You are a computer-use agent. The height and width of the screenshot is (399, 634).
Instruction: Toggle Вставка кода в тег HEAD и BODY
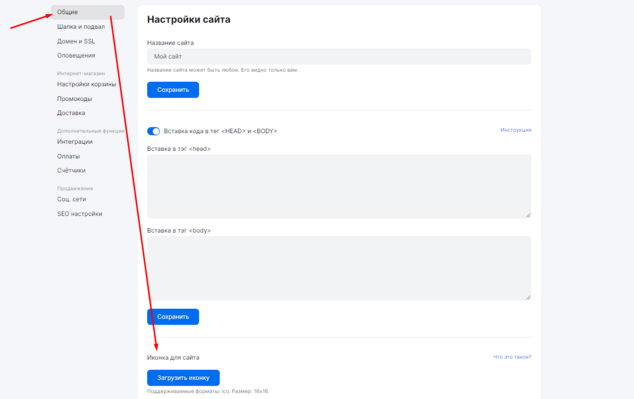tap(154, 131)
